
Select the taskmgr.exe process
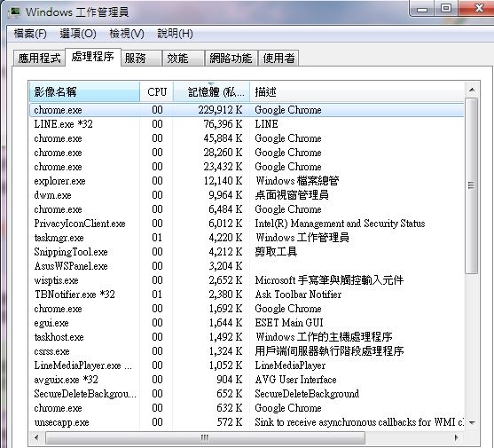pyautogui.click(x=247, y=238)
